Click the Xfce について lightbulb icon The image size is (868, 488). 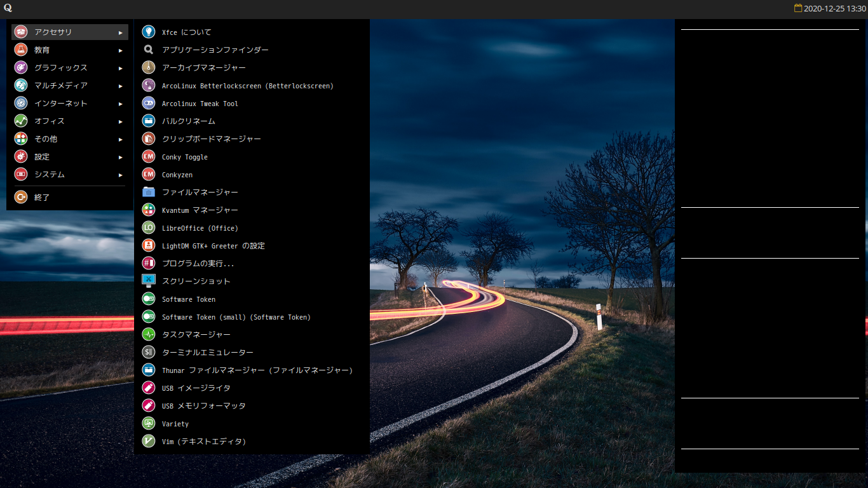[x=148, y=32]
